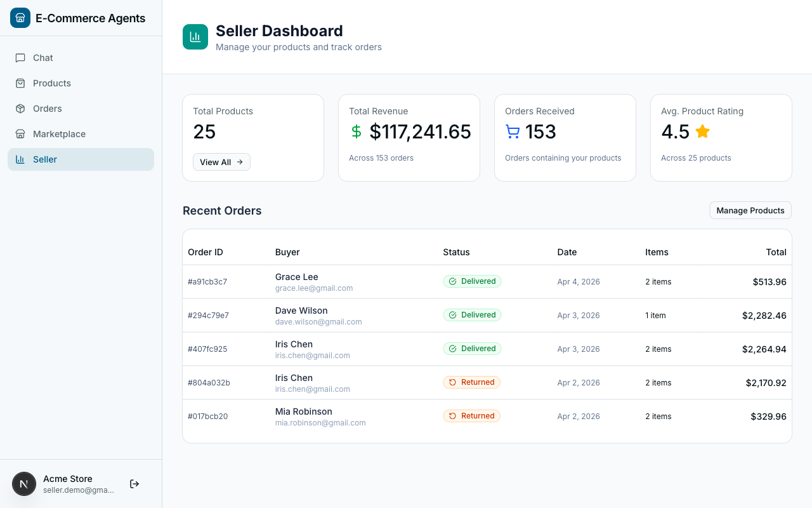This screenshot has height=508, width=812.
Task: Click grace.lee@gmail.com email link
Action: [314, 288]
